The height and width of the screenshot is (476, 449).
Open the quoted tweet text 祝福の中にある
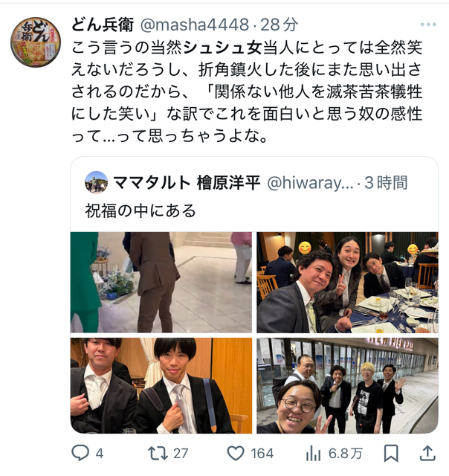140,210
